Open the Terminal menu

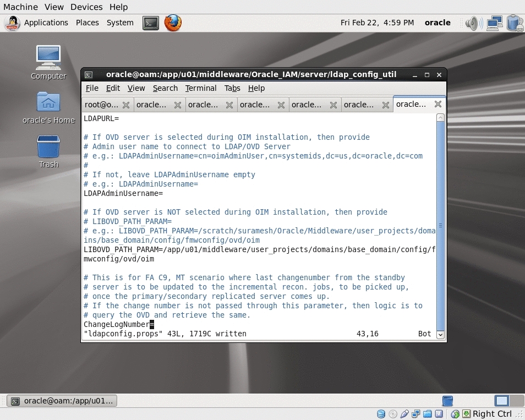point(201,88)
